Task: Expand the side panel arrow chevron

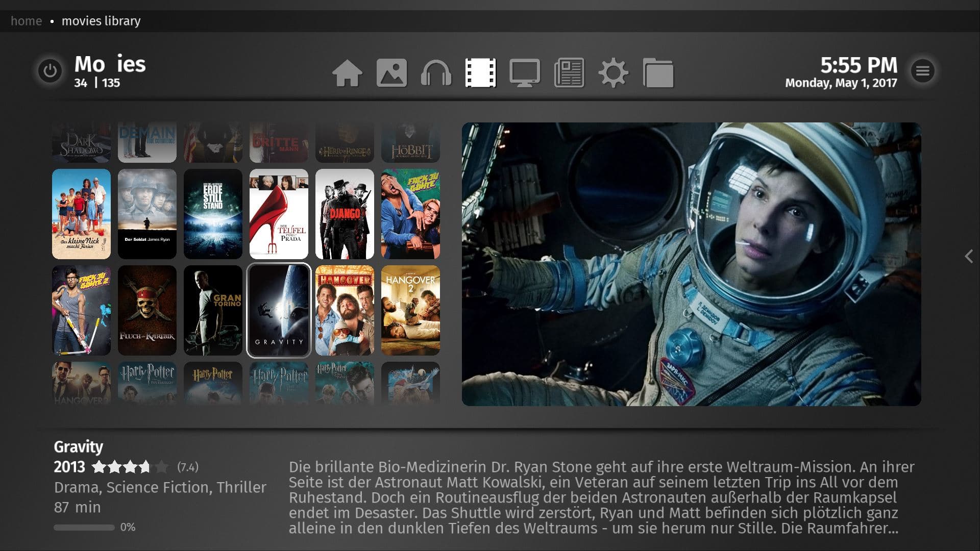Action: pos(968,256)
